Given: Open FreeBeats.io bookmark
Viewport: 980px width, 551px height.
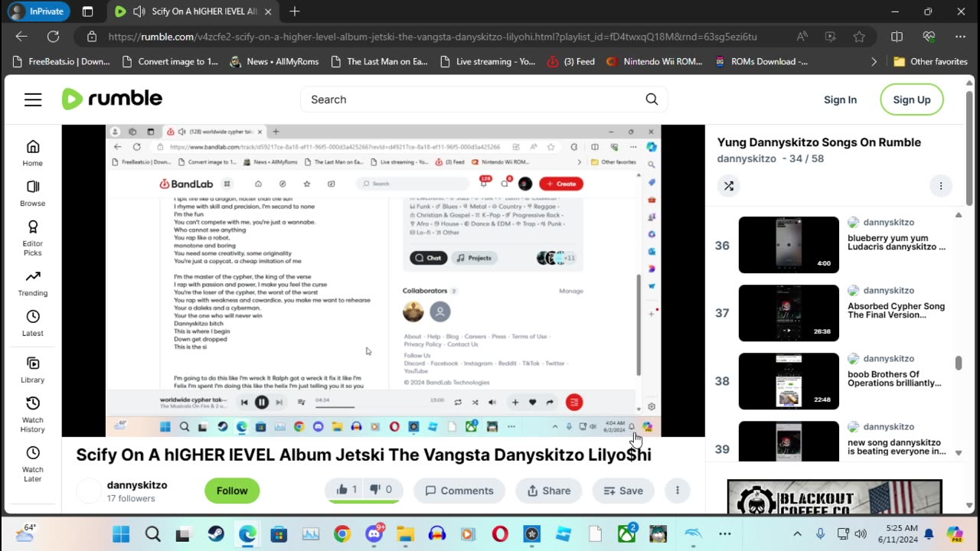Looking at the screenshot, I should coord(62,61).
